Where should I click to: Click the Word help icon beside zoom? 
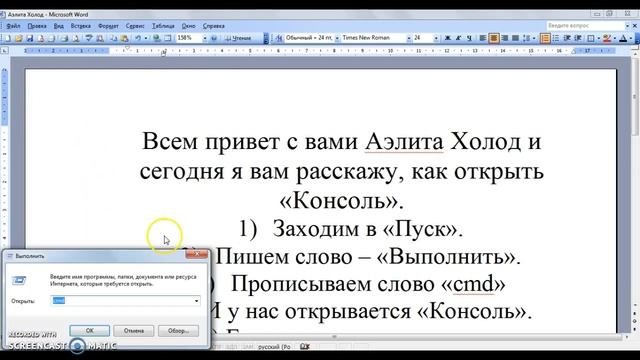pos(213,38)
